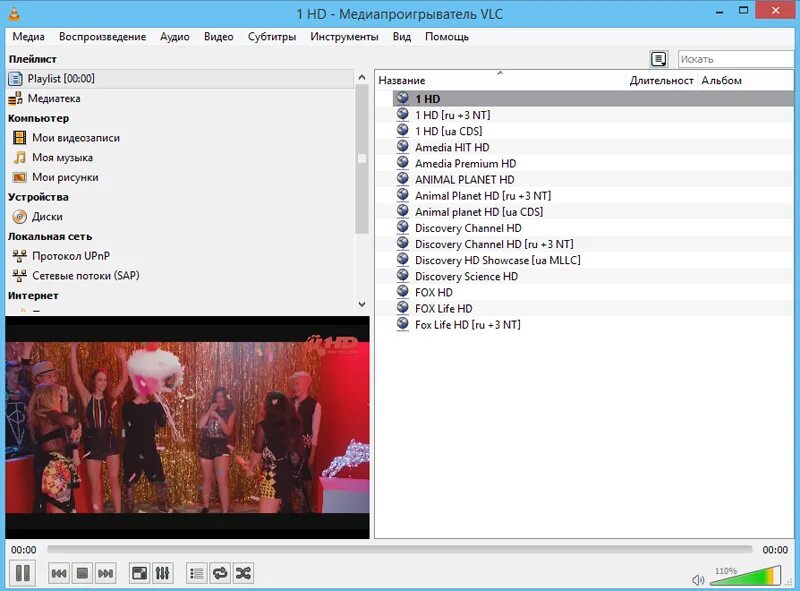Open the Помощь menu
This screenshot has height=591, width=800.
coord(447,37)
